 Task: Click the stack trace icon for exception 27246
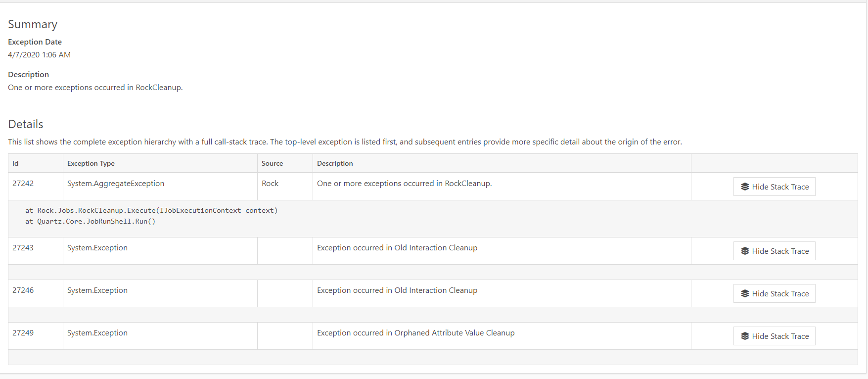click(x=745, y=293)
